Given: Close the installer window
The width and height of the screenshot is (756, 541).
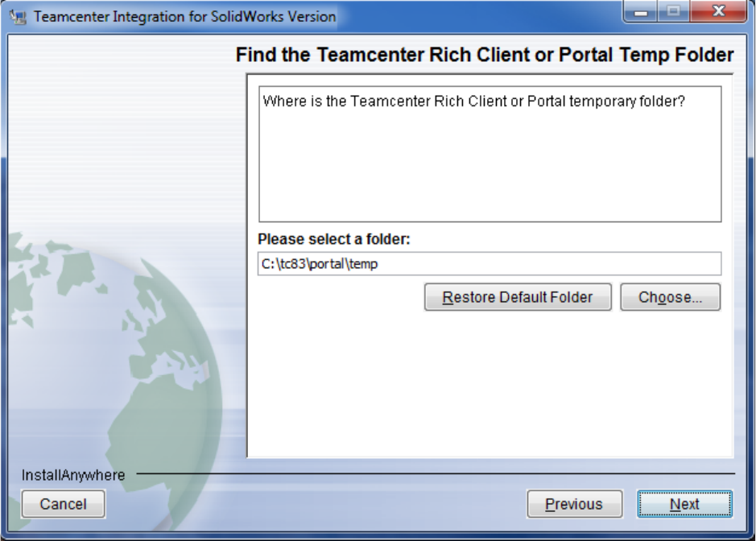Looking at the screenshot, I should (718, 11).
